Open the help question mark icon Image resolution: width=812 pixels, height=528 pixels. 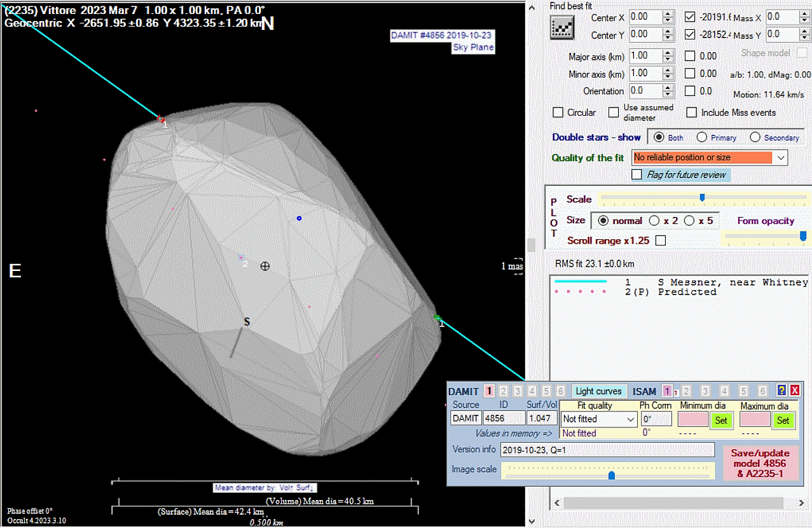[782, 391]
